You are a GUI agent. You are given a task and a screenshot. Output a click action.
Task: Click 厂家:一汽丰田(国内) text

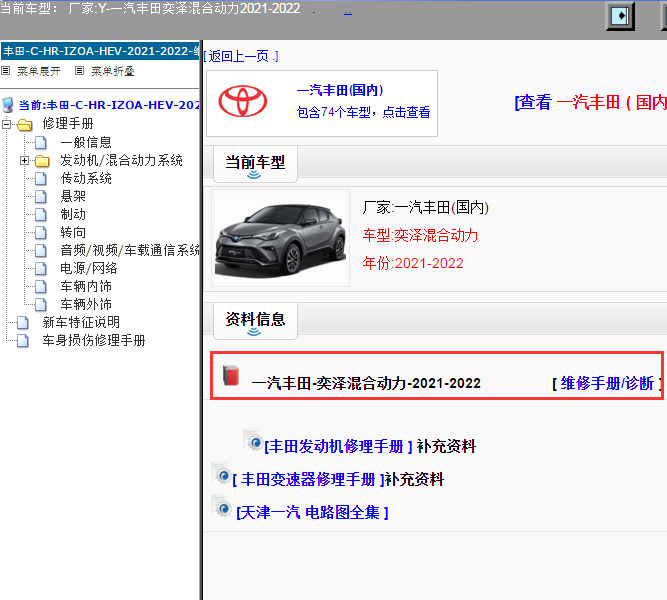(425, 208)
